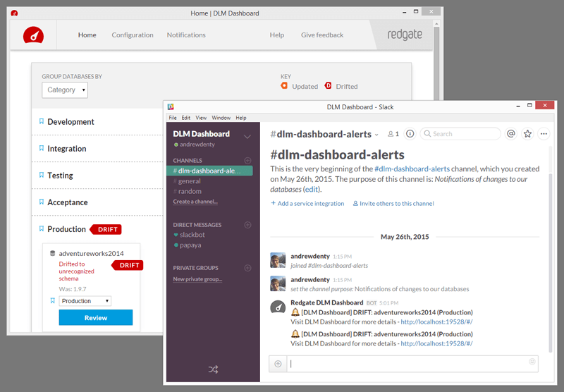
Task: Click Give feedback link
Action: pos(322,35)
